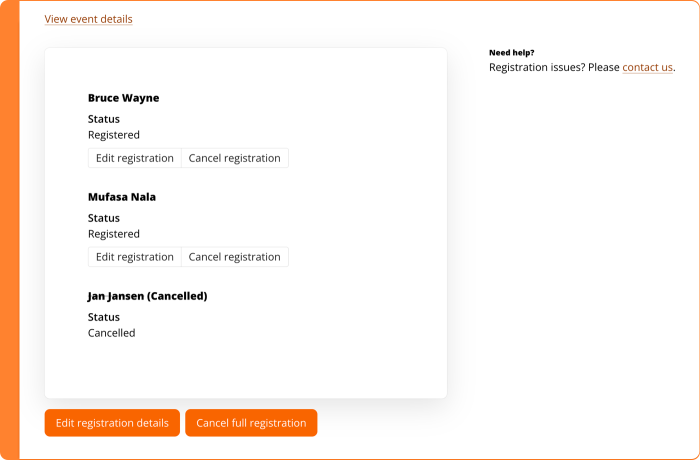Image resolution: width=700 pixels, height=460 pixels.
Task: Edit registration for Mufasa Nala
Action: coord(135,257)
